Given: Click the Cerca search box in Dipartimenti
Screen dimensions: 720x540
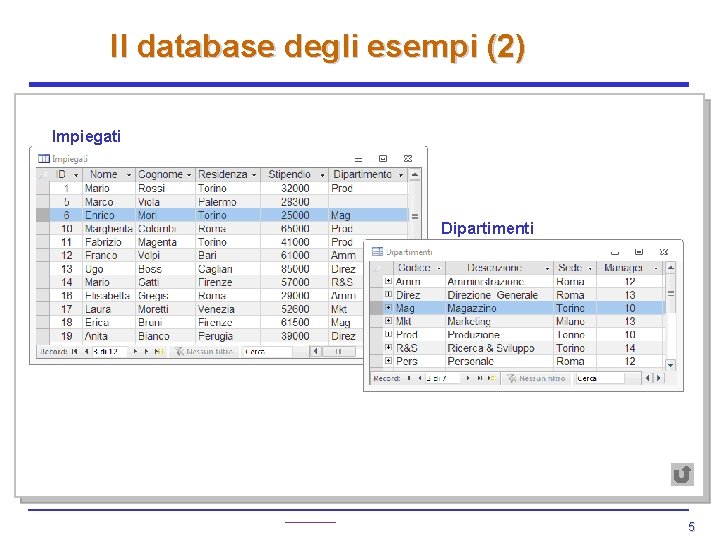Looking at the screenshot, I should [599, 378].
